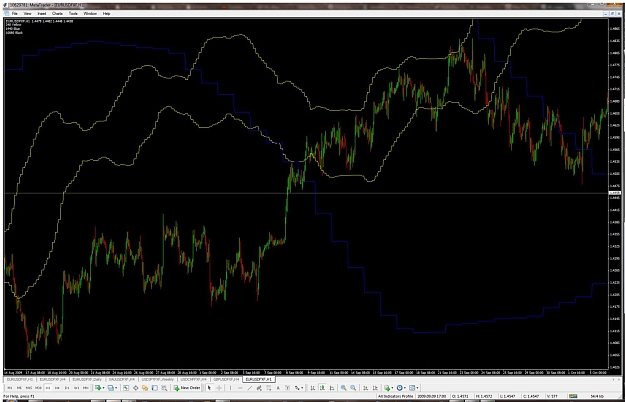Switch chart to M15 timeframe

(29, 388)
